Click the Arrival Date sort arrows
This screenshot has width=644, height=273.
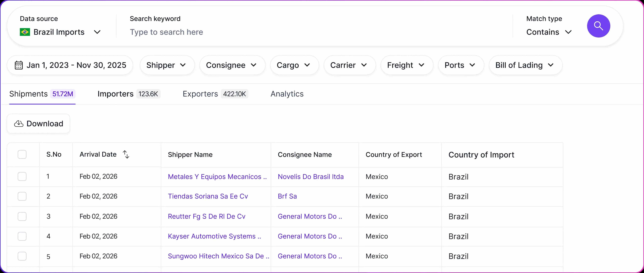click(x=126, y=154)
